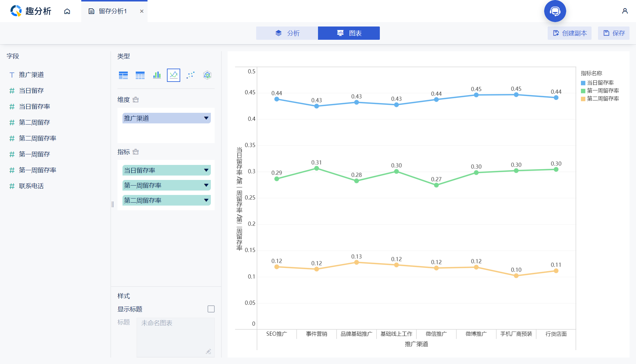Image resolution: width=636 pixels, height=364 pixels.
Task: Click the clear icon next to 维度
Action: [x=135, y=100]
